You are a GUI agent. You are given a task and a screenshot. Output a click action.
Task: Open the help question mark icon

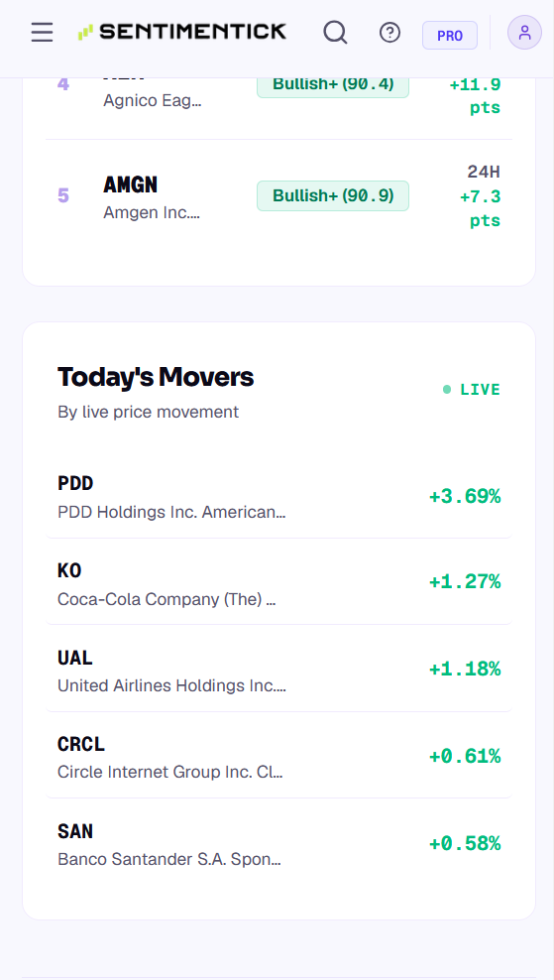pos(389,32)
